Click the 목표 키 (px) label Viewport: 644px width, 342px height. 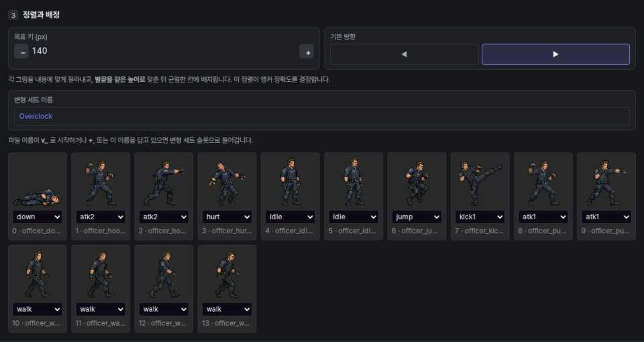click(x=31, y=37)
